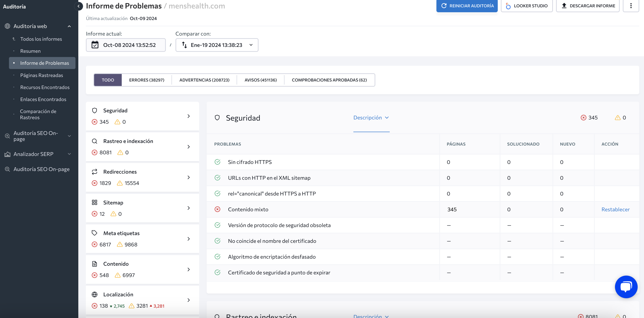Click the upload icon on Descargar Informe
Image resolution: width=644 pixels, height=318 pixels.
[564, 5]
